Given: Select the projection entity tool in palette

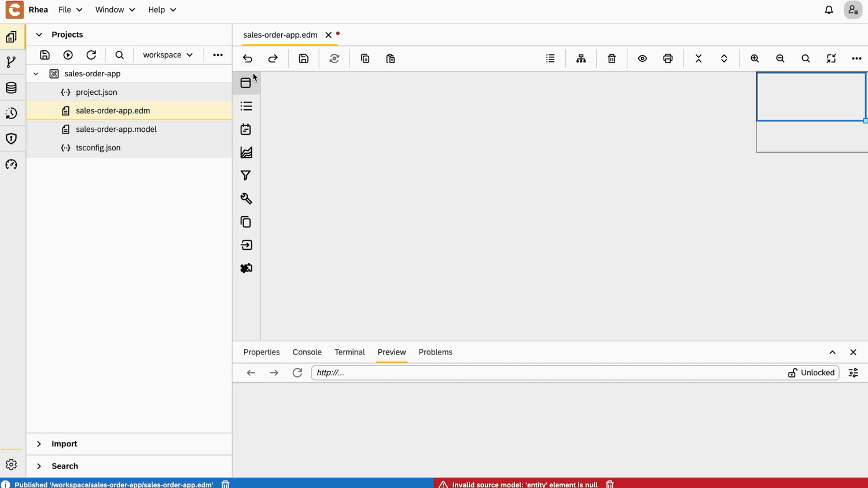Looking at the screenshot, I should (x=246, y=245).
